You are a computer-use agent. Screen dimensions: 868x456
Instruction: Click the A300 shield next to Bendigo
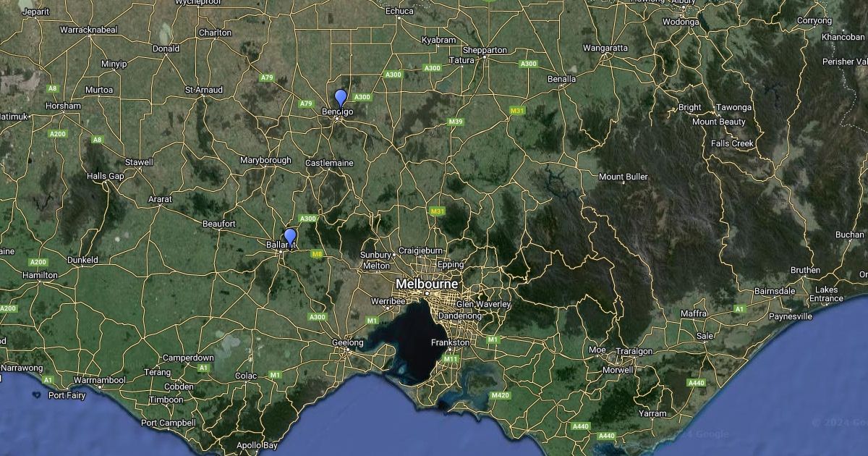pyautogui.click(x=362, y=97)
